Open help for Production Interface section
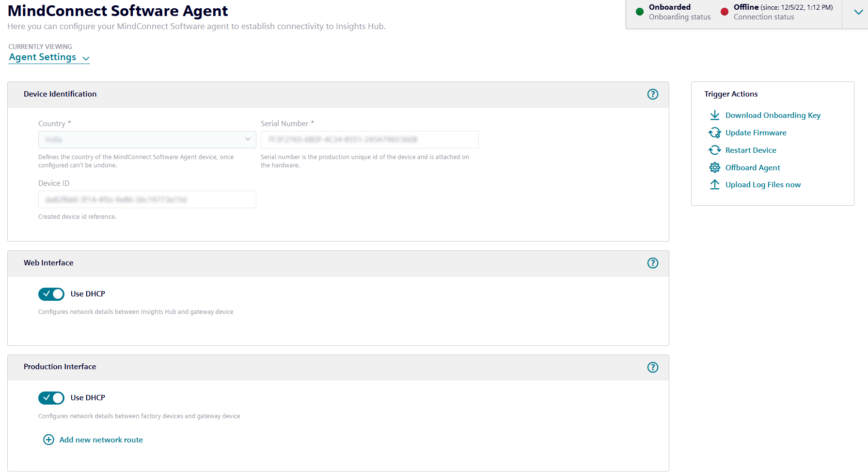Image resolution: width=868 pixels, height=473 pixels. pos(653,367)
